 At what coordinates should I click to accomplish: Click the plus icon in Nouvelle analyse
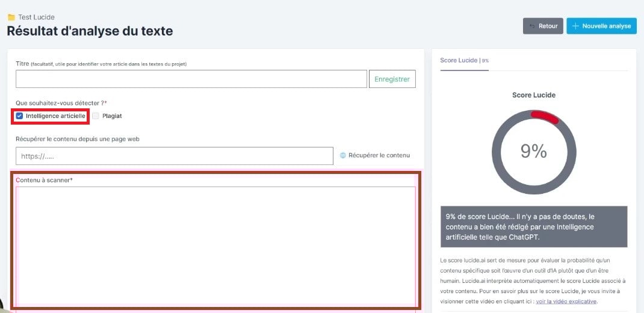click(x=575, y=26)
